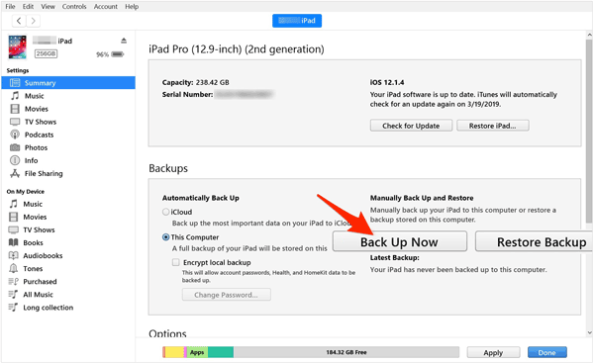Click the Audiobooks open-book icon
The image size is (594, 364).
click(14, 256)
